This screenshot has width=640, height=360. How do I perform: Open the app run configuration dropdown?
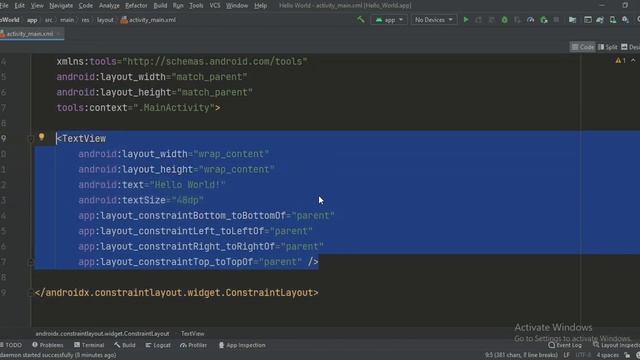[x=389, y=20]
